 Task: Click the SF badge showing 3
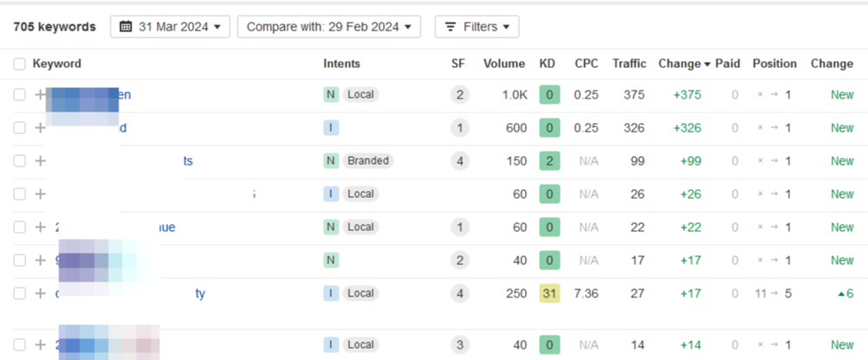point(459,344)
